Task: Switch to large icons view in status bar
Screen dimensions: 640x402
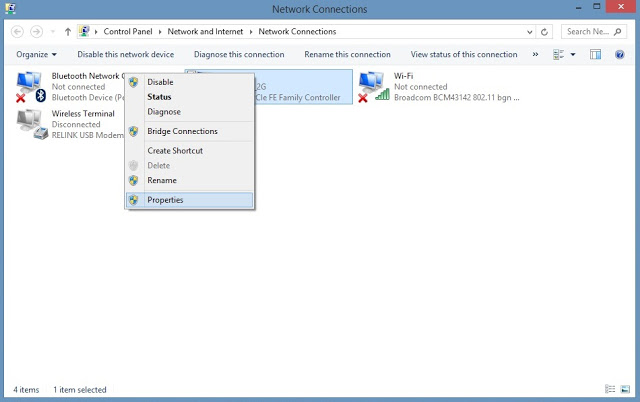Action: (626, 388)
